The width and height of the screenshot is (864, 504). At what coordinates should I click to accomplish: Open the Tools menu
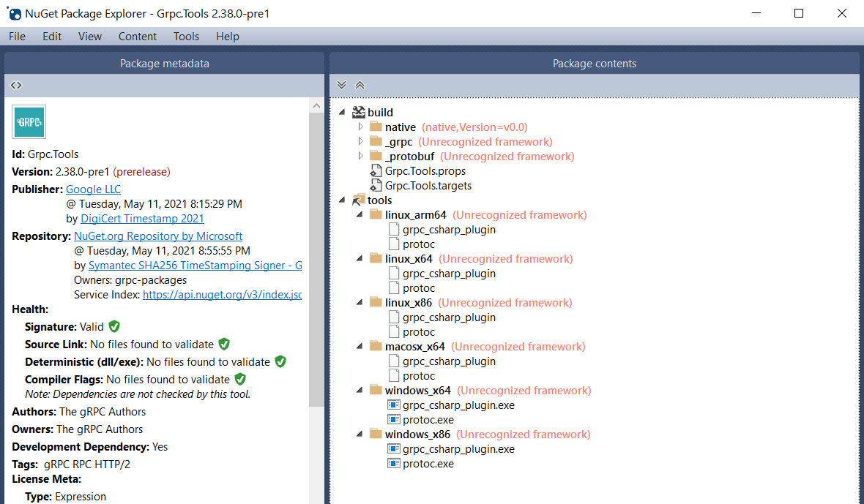tap(186, 36)
